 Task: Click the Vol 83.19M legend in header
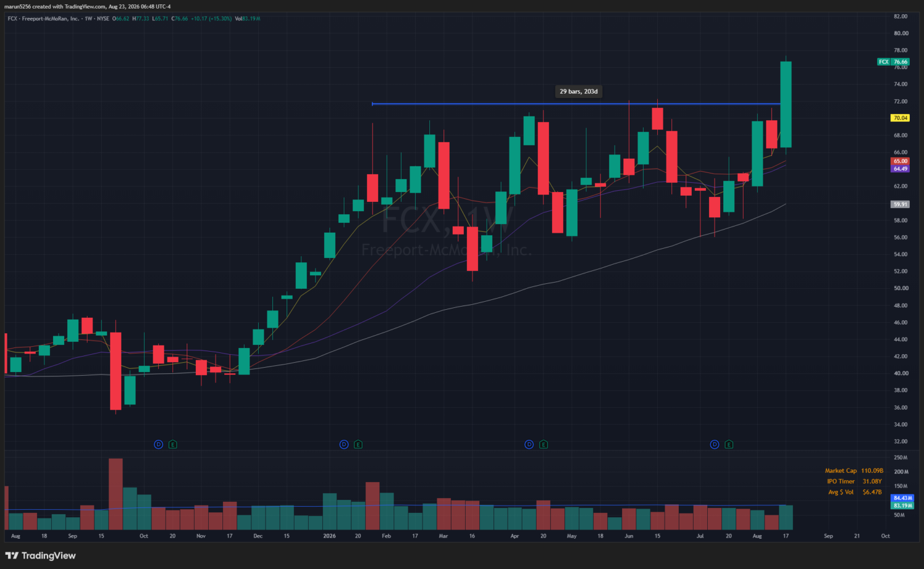point(248,18)
